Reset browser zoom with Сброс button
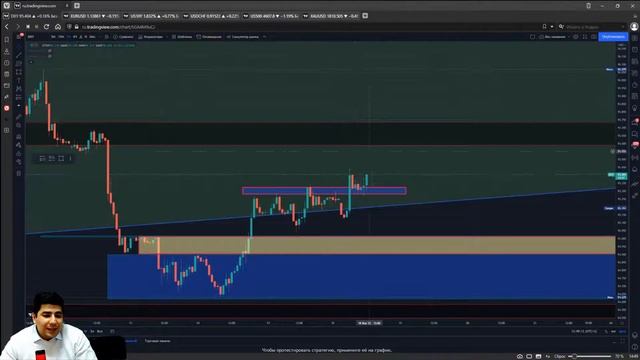 pyautogui.click(x=560, y=356)
